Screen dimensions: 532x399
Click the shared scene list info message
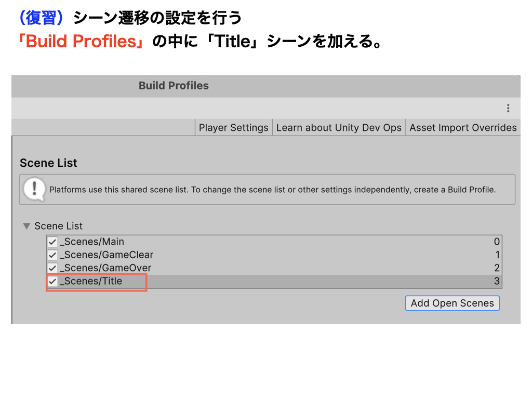coord(272,190)
